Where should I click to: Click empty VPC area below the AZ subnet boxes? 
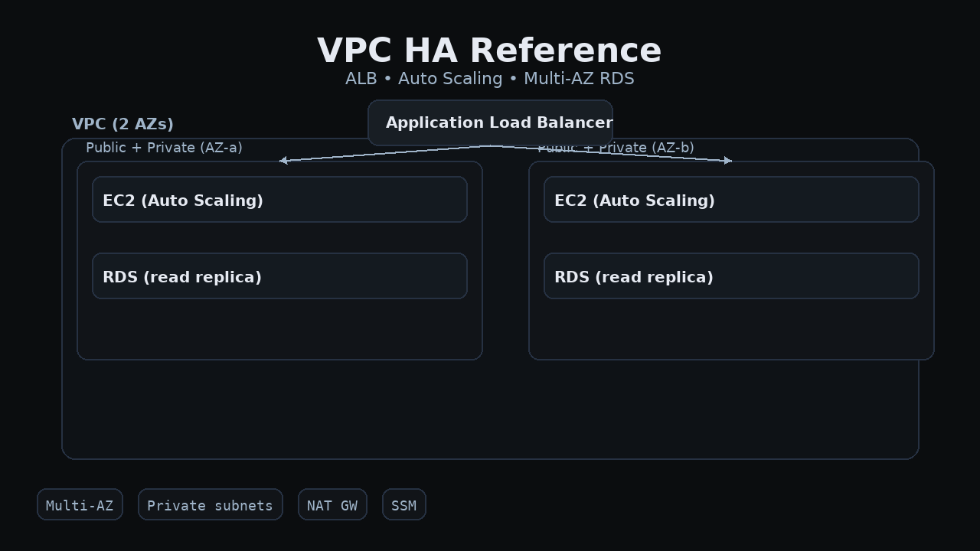click(x=490, y=409)
